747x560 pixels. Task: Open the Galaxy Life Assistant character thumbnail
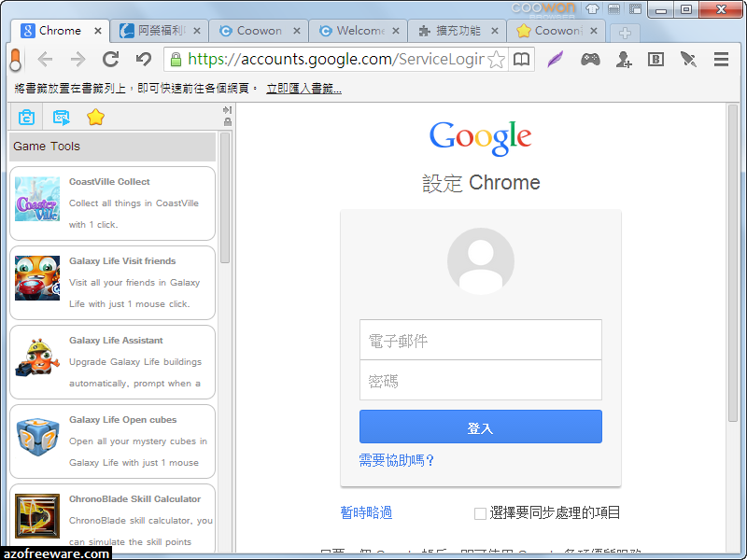(37, 357)
